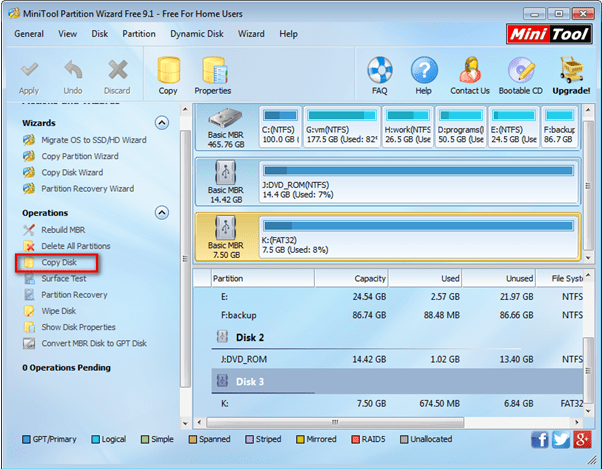Select the Disk 2 header row

397,338
